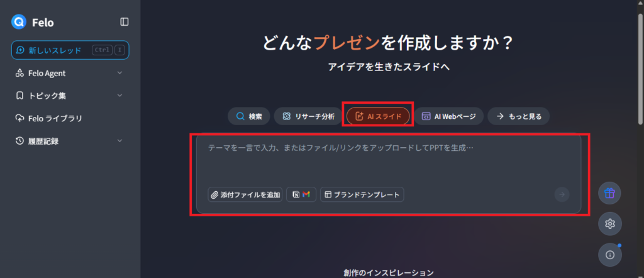644x278 pixels.
Task: Expand the 履歴記録 chevron
Action: click(120, 141)
